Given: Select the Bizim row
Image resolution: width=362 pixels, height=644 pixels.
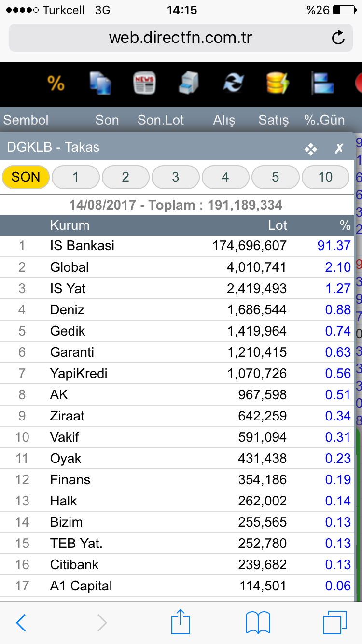Looking at the screenshot, I should point(177,522).
